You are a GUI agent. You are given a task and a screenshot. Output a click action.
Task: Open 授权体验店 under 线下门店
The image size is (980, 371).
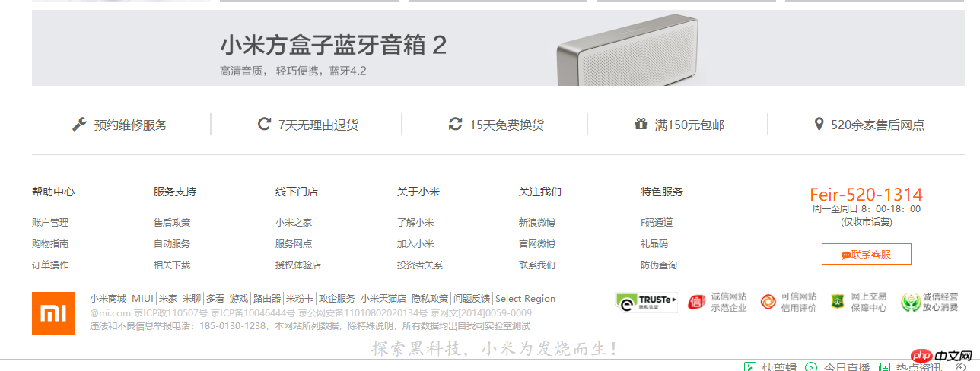tap(298, 265)
